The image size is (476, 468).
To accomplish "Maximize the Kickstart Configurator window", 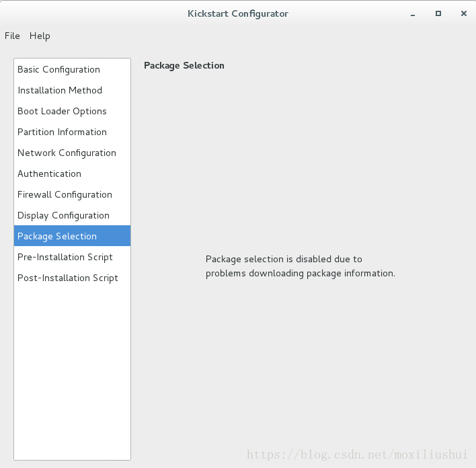I will click(438, 13).
